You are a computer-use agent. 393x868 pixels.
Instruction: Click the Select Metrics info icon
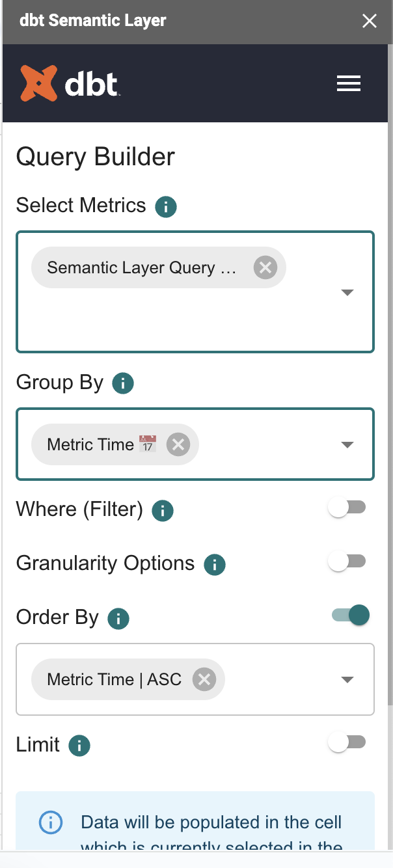point(165,206)
